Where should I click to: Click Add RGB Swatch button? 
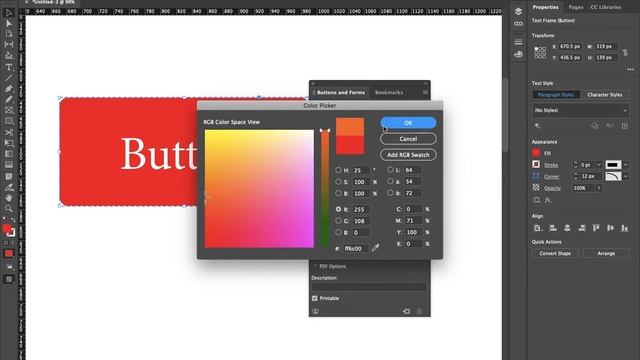[408, 155]
